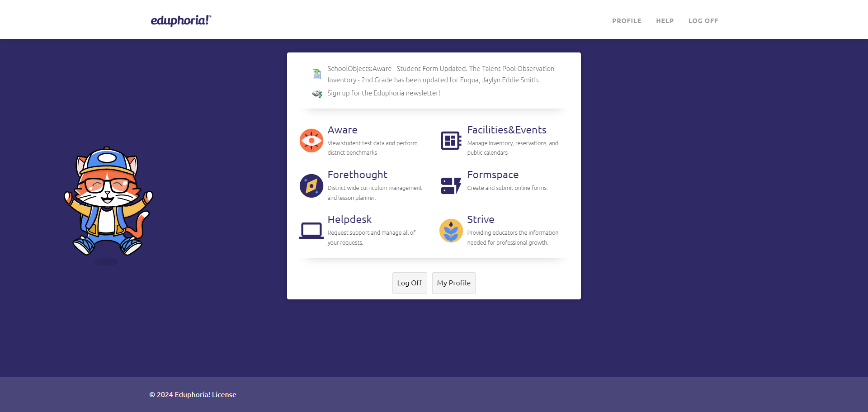Launch the Forethought title link
The image size is (868, 412).
click(357, 175)
